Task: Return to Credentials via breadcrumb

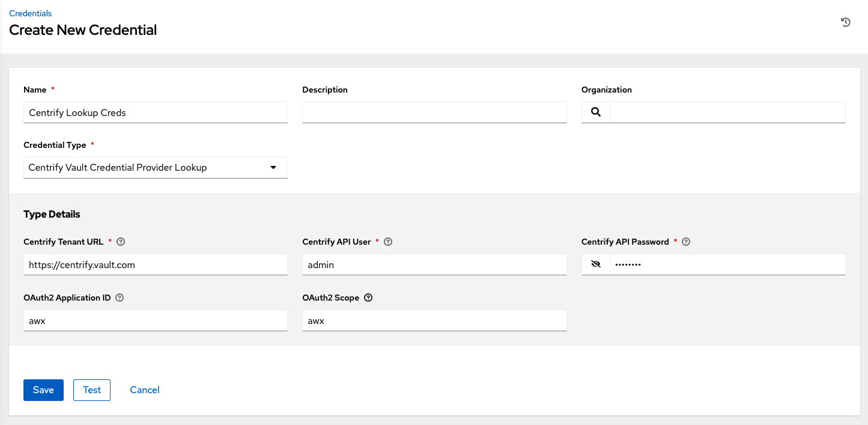Action: [30, 13]
